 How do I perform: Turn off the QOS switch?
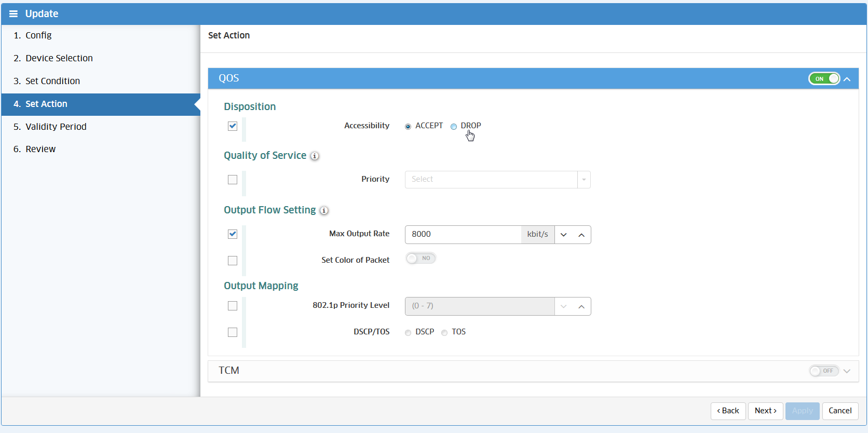(824, 79)
